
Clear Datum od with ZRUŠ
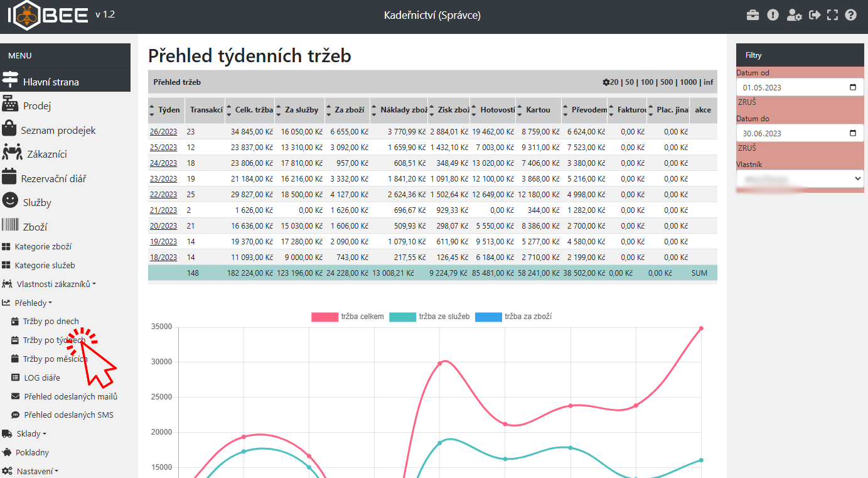point(747,102)
